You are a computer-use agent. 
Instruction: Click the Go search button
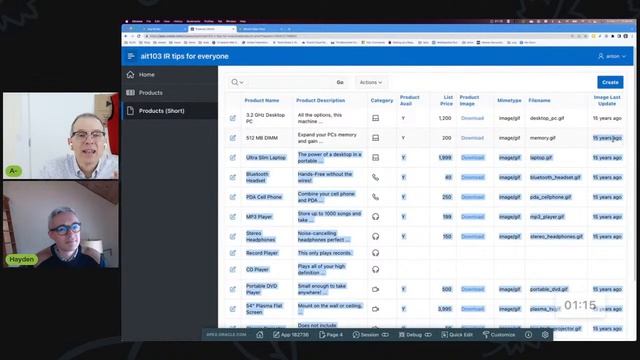(340, 82)
